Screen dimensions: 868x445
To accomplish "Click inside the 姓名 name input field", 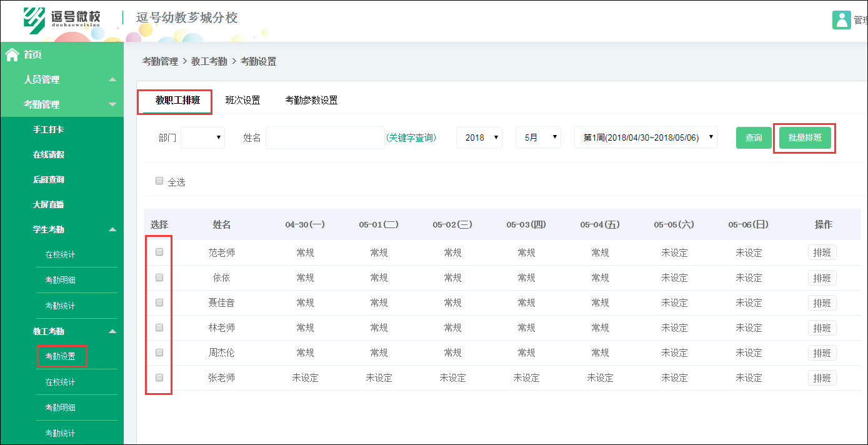I will pos(325,137).
